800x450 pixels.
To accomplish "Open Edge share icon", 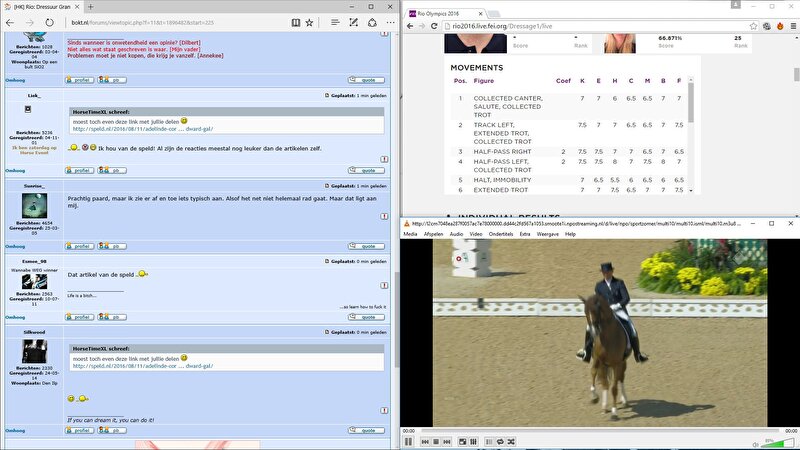I will 372,22.
